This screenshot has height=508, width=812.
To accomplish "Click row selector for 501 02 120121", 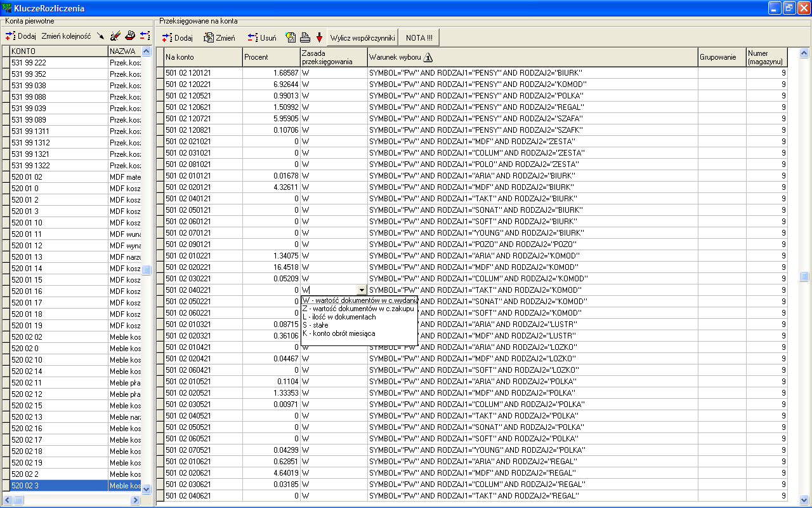I will pyautogui.click(x=160, y=72).
